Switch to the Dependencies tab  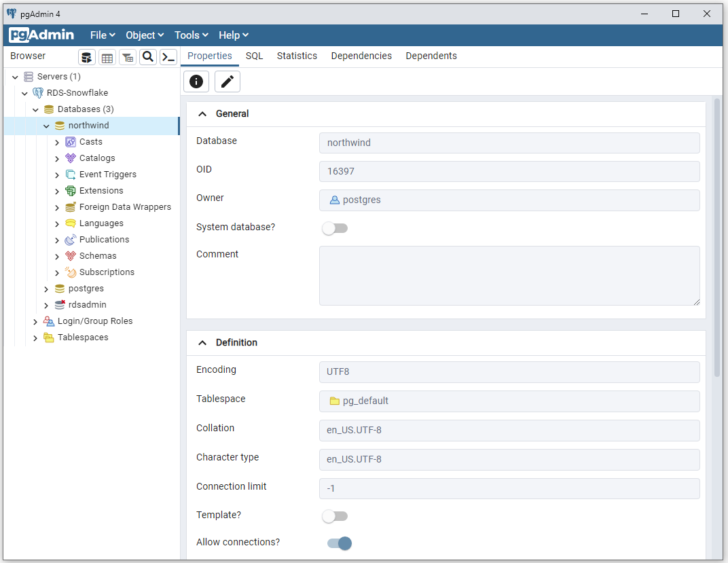[361, 56]
